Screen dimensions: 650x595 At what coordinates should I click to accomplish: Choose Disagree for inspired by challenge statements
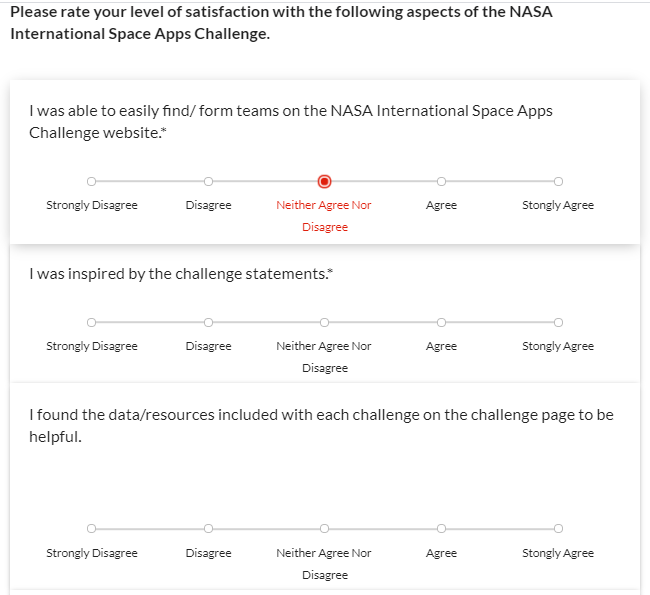coord(208,323)
